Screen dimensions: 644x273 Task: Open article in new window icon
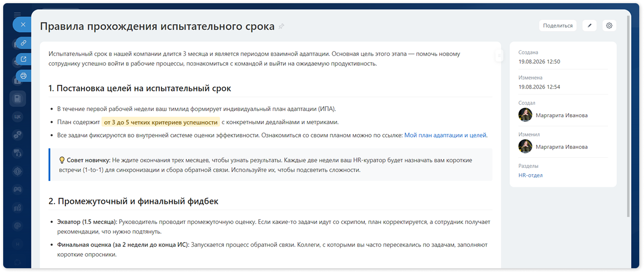[x=23, y=59]
